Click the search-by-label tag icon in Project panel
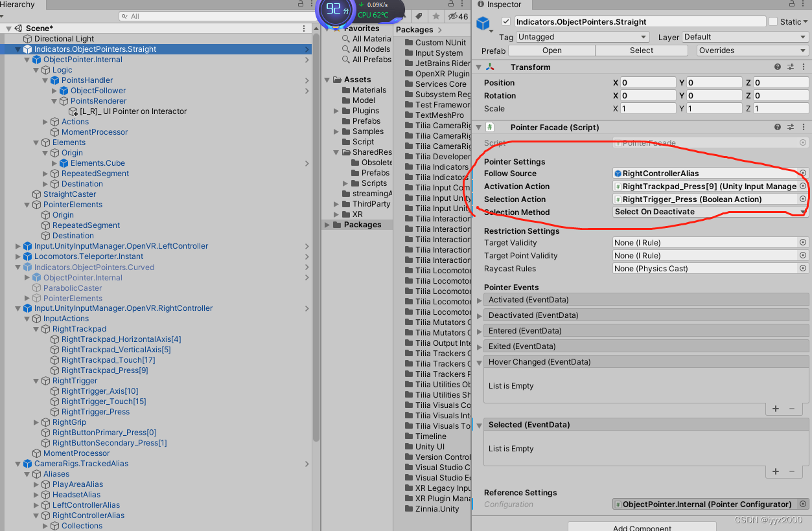The image size is (812, 531). [419, 16]
